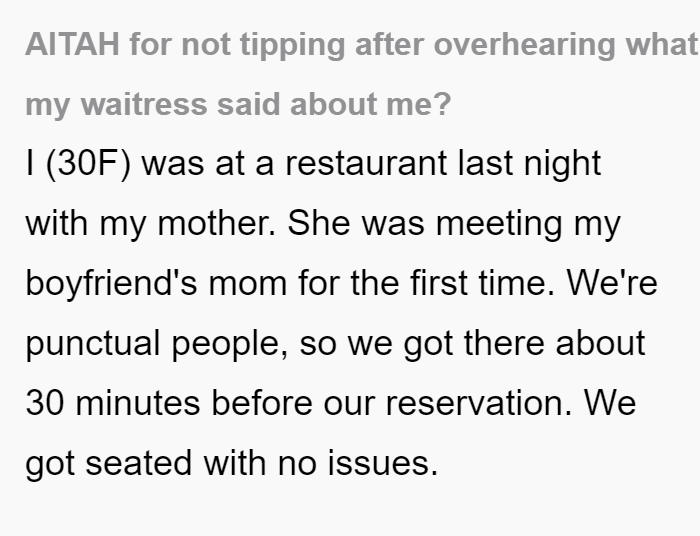Click 'about me?' at the title end
Screen dimensions: 700x536
click(371, 104)
